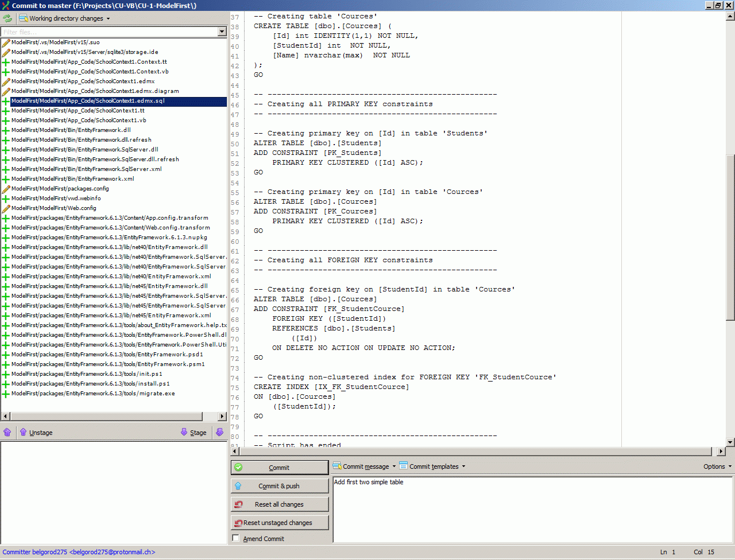Click the pencil icon beside ModelFirst/Web.config
This screenshot has height=560, width=735.
tap(6, 208)
